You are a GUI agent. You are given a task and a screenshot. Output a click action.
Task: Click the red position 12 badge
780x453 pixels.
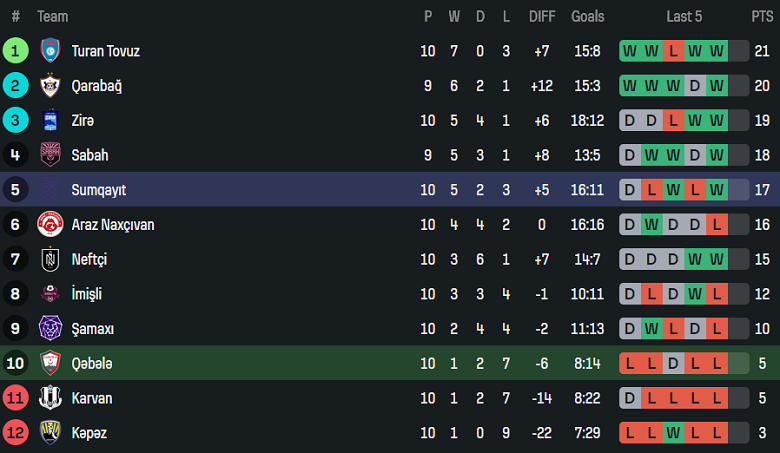coord(16,433)
